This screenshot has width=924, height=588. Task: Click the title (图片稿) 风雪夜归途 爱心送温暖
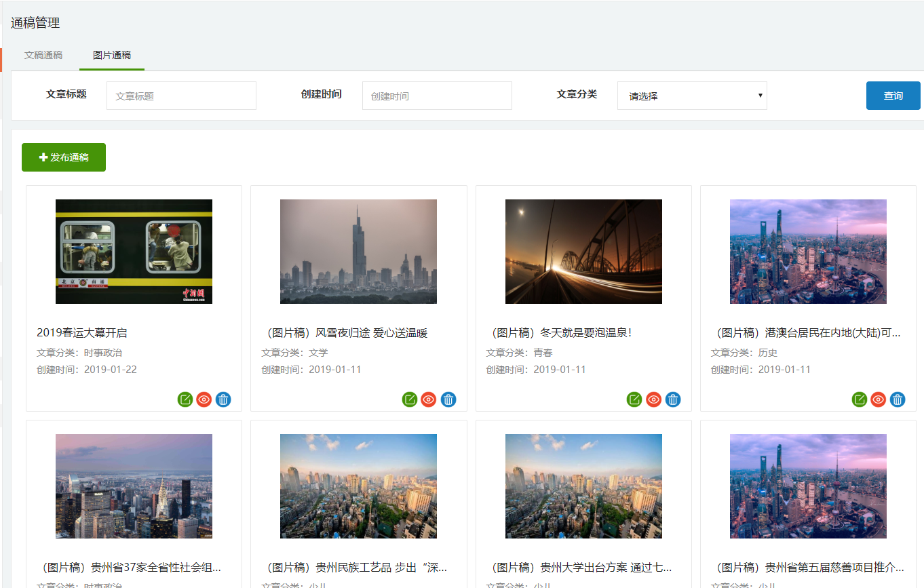pyautogui.click(x=345, y=333)
